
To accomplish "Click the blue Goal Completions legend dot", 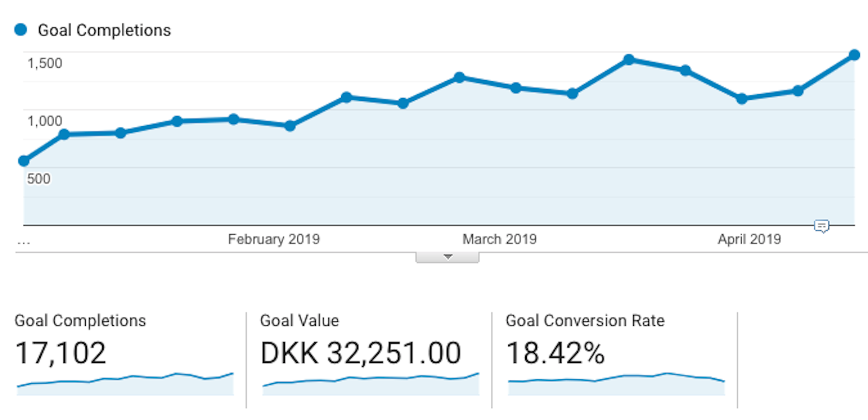I will 21,30.
